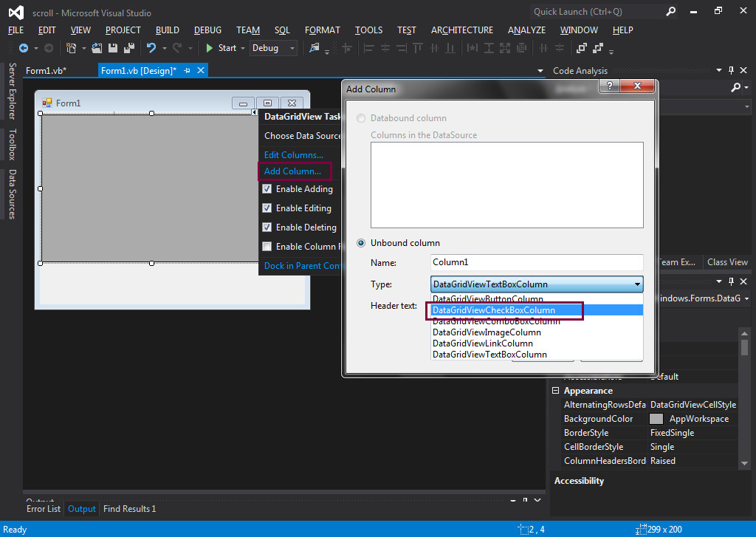Viewport: 756px width, 537px height.
Task: Uncheck the Enable Adding checkbox
Action: point(267,189)
